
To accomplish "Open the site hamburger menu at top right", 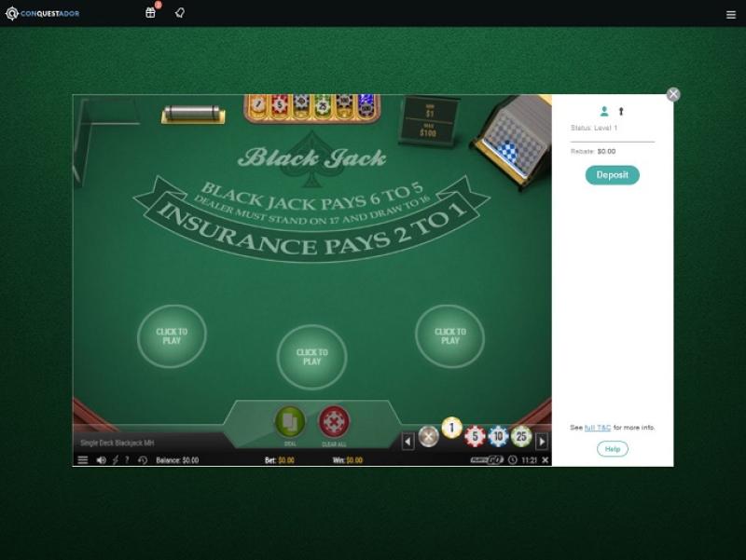I will pyautogui.click(x=731, y=14).
